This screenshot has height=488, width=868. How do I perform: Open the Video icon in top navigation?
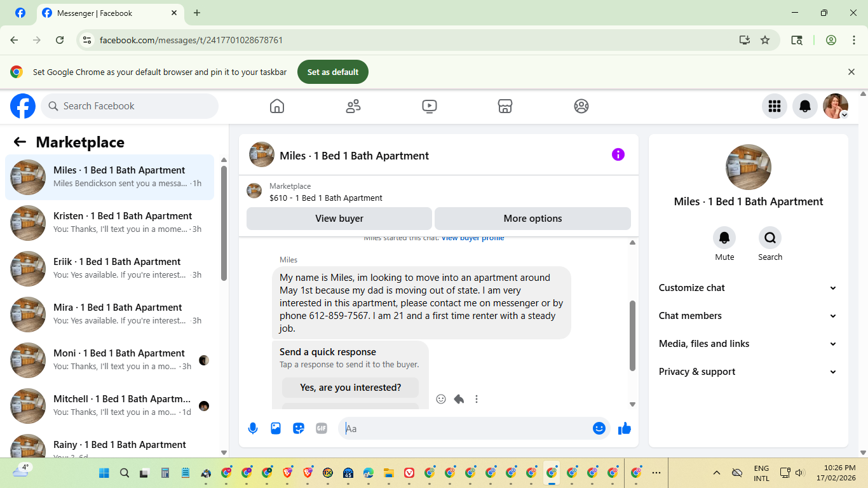tap(430, 106)
